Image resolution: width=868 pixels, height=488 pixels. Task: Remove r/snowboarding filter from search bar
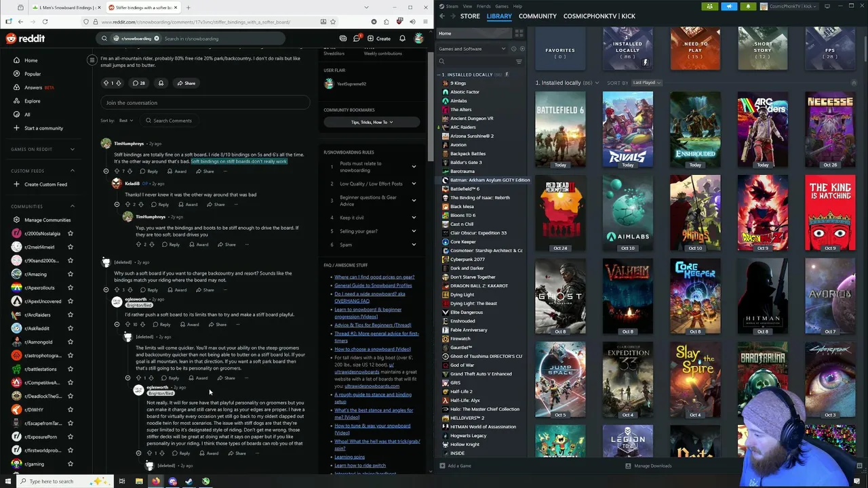(156, 39)
